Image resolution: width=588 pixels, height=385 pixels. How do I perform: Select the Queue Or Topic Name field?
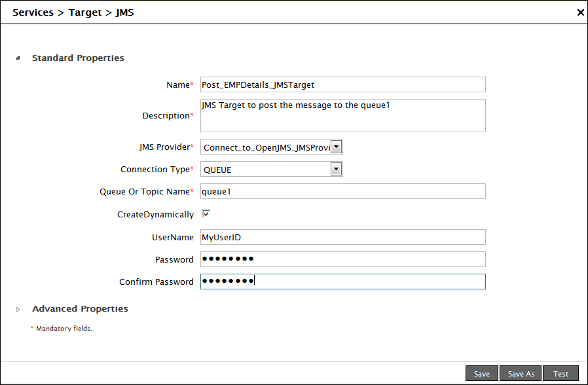point(342,191)
